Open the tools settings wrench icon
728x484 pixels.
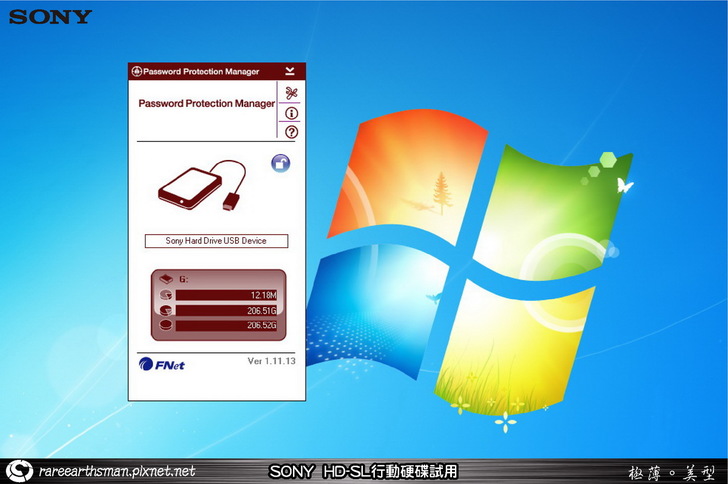pos(291,93)
